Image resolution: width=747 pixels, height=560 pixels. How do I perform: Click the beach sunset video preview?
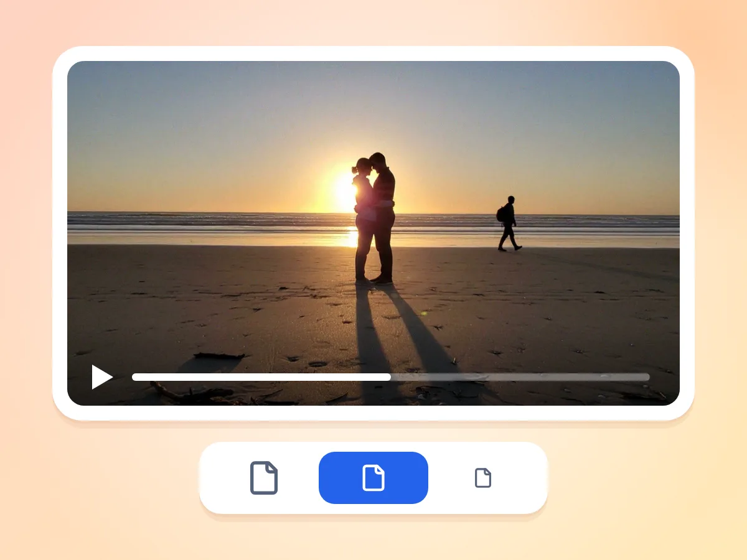374,233
